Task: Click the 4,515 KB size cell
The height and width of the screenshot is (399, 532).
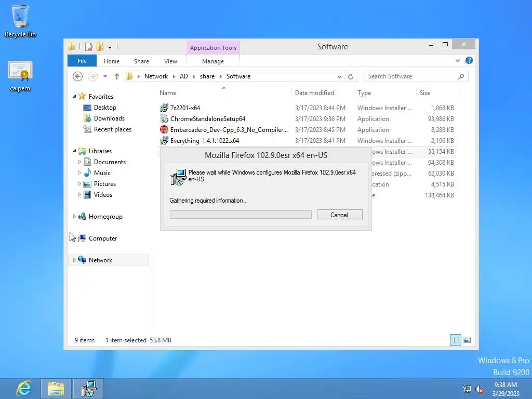Action: (x=442, y=184)
